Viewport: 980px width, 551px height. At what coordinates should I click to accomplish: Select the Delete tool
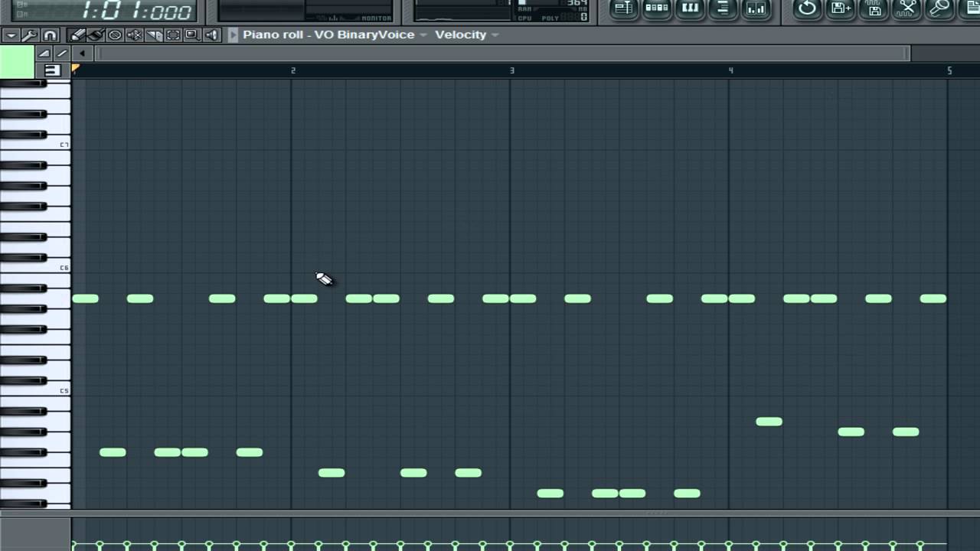tap(115, 35)
